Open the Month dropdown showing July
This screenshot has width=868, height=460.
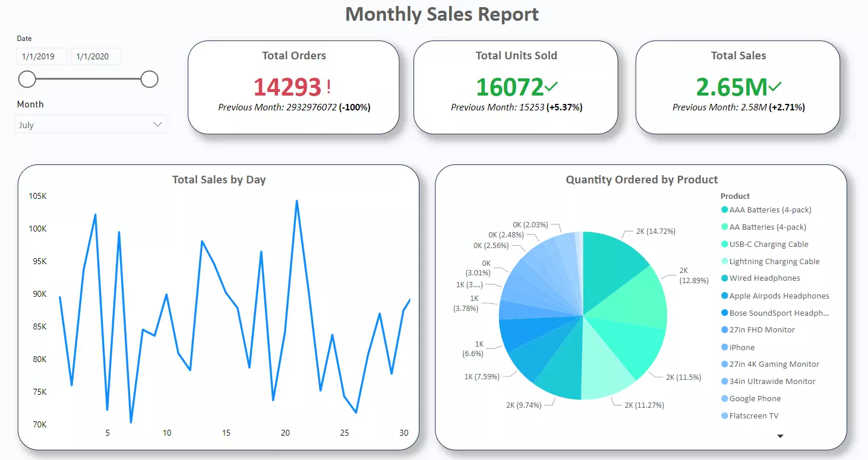(90, 125)
